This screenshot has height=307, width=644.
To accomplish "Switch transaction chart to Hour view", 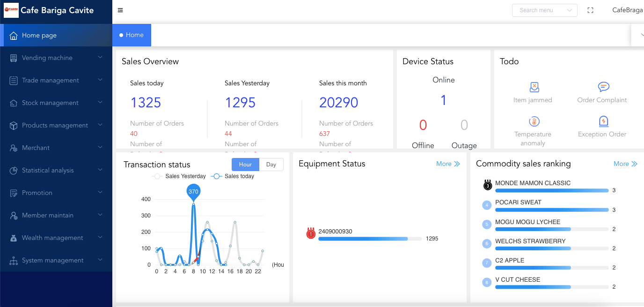I will tap(245, 165).
